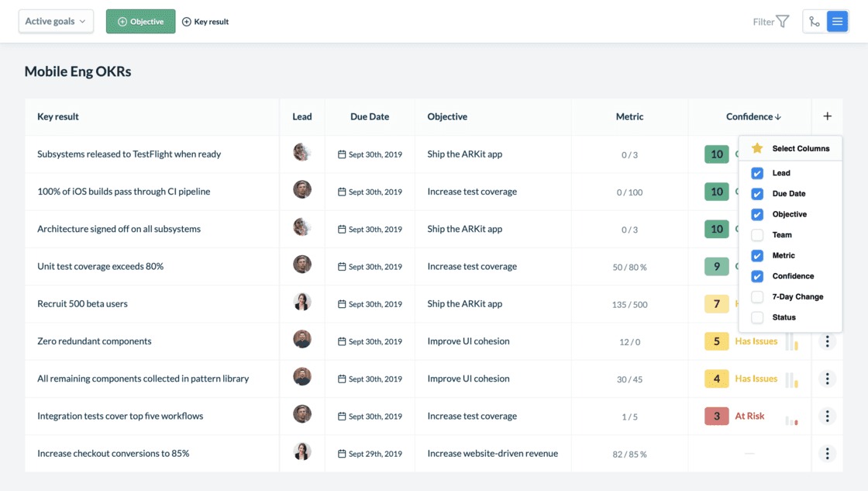
Task: Click the red confidence score 3 badge
Action: coord(716,417)
